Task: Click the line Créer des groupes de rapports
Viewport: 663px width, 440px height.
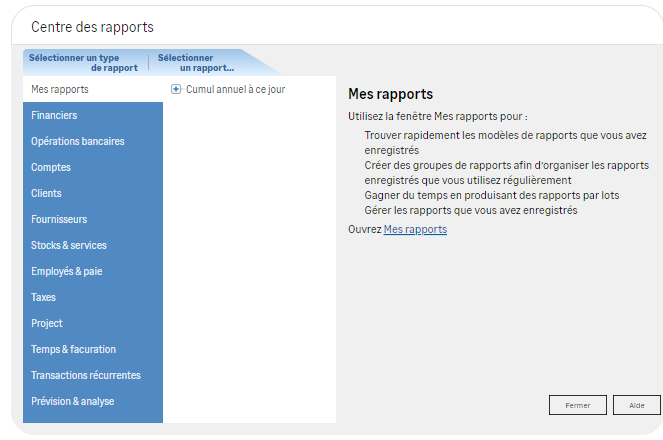Action: point(507,172)
